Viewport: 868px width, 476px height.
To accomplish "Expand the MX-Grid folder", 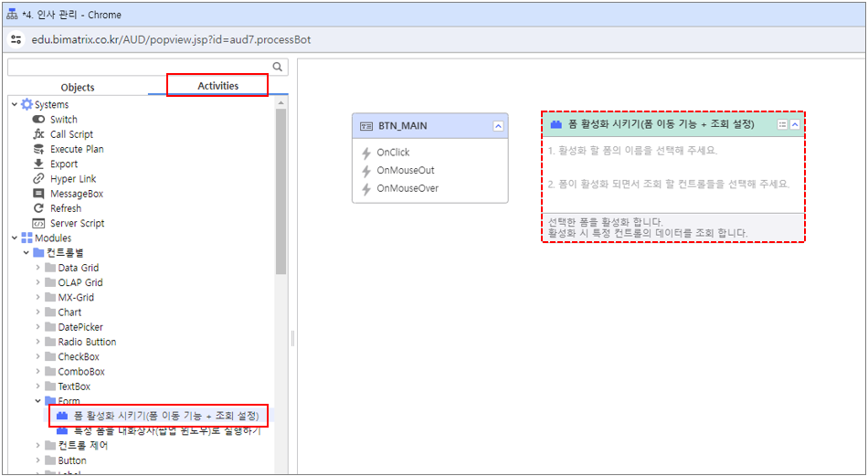I will coord(37,298).
